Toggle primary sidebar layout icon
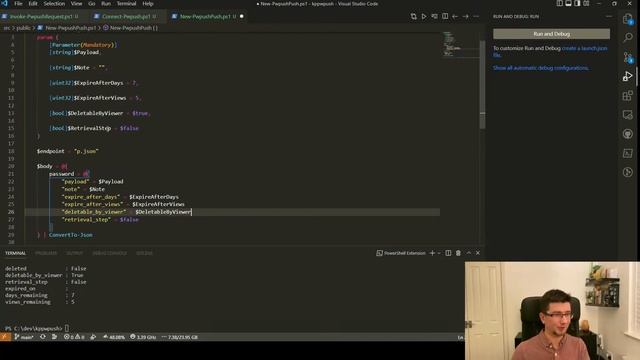 pos(560,3)
